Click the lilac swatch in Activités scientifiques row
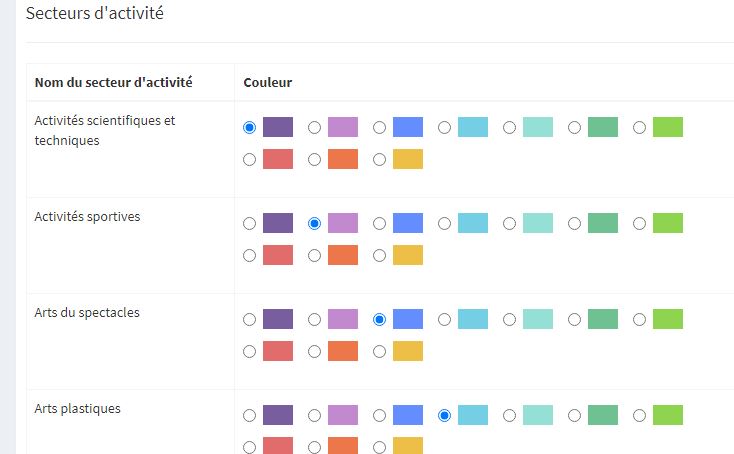The width and height of the screenshot is (734, 454). pyautogui.click(x=343, y=127)
